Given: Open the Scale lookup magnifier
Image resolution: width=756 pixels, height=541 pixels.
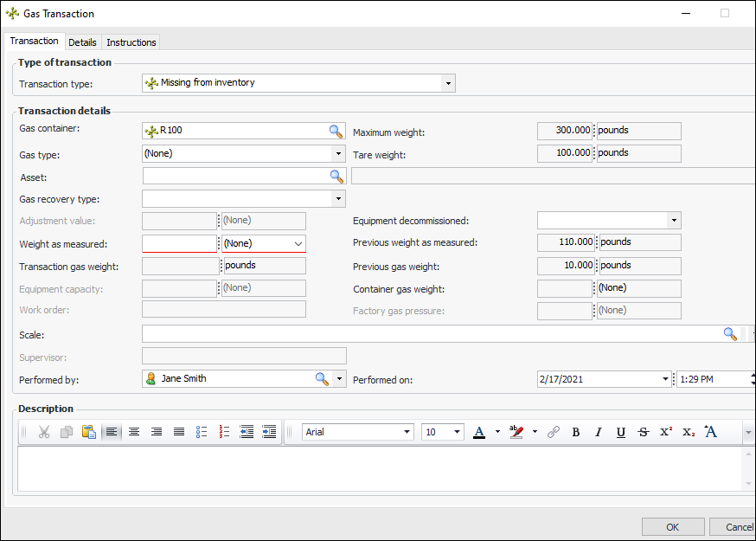Looking at the screenshot, I should 730,334.
